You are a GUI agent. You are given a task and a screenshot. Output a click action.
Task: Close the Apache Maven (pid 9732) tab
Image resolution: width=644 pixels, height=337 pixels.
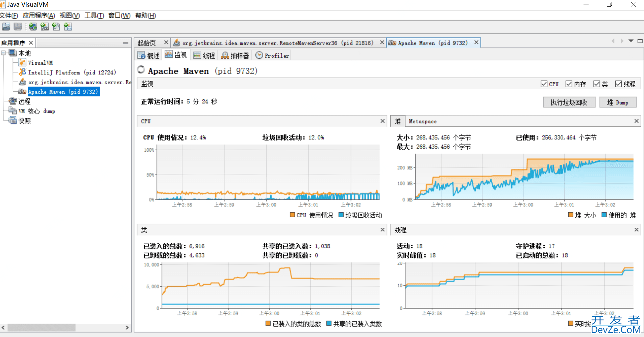coord(476,42)
